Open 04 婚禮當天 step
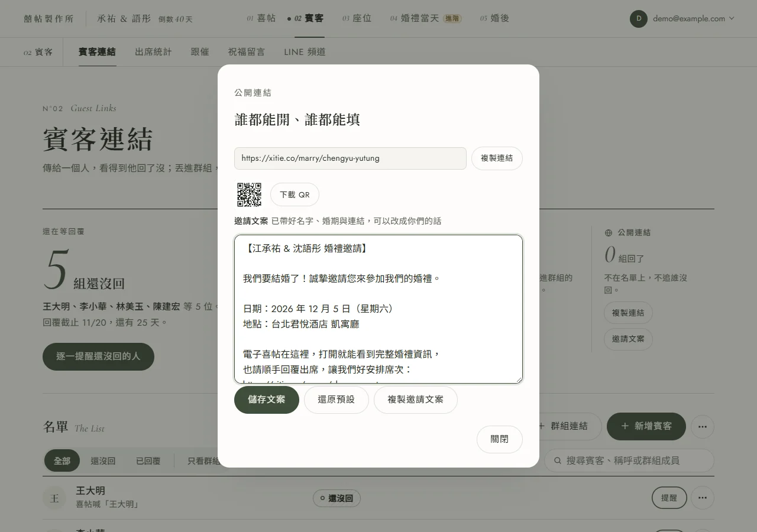Image resolution: width=757 pixels, height=532 pixels. click(x=426, y=18)
